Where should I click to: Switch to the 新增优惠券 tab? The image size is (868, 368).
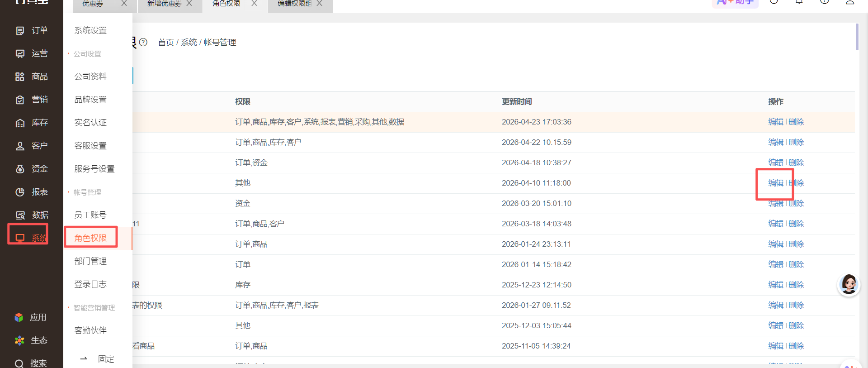(x=164, y=4)
